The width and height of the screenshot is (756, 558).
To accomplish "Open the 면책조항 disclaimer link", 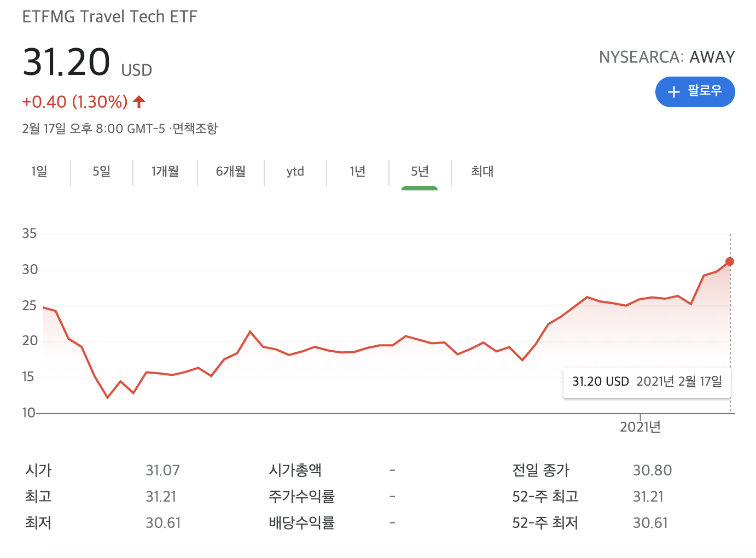I will (195, 129).
